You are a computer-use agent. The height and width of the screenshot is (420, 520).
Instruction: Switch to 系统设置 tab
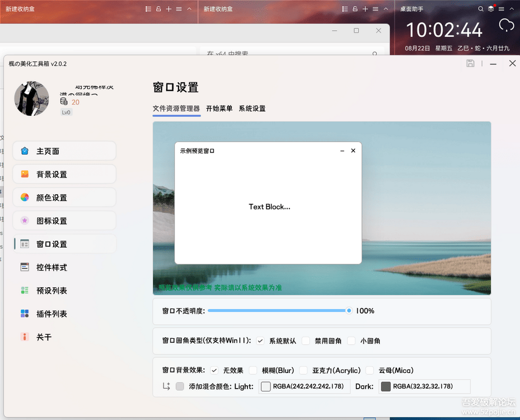pyautogui.click(x=252, y=109)
